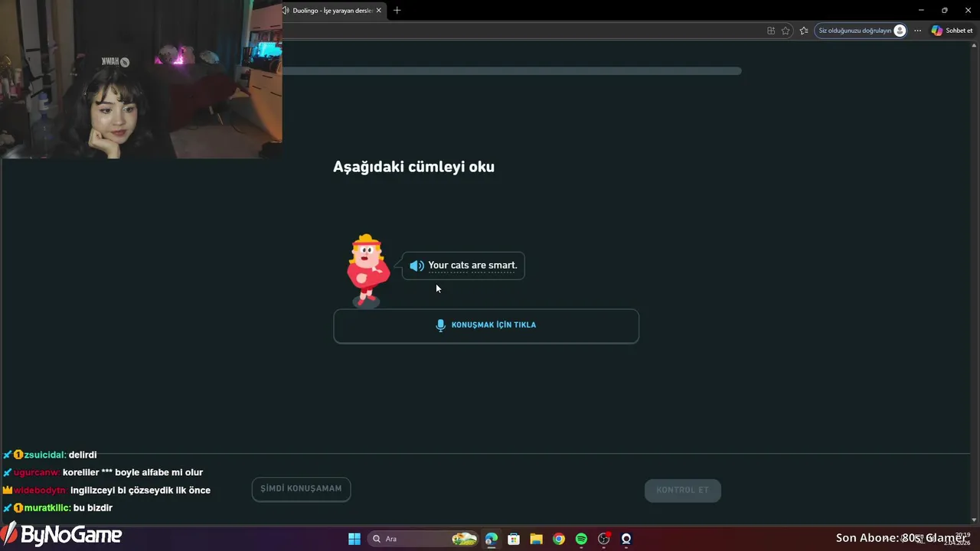Screen dimensions: 980x551
Task: Open Microsoft Store from the taskbar
Action: tap(514, 539)
